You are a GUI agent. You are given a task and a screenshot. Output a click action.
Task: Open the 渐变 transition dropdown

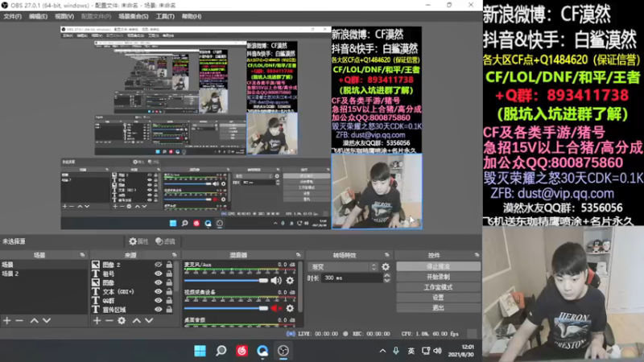[x=343, y=267]
